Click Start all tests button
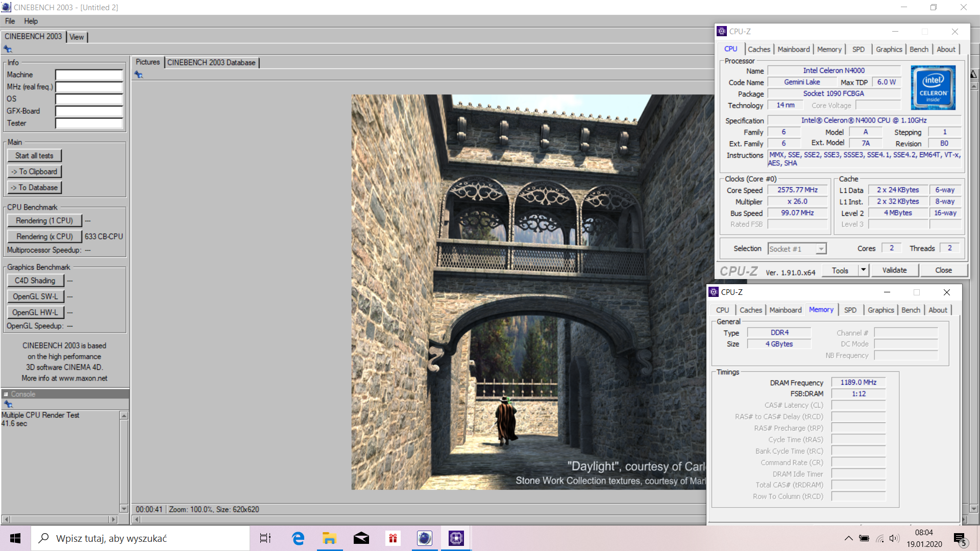This screenshot has width=980, height=551. pos(34,156)
